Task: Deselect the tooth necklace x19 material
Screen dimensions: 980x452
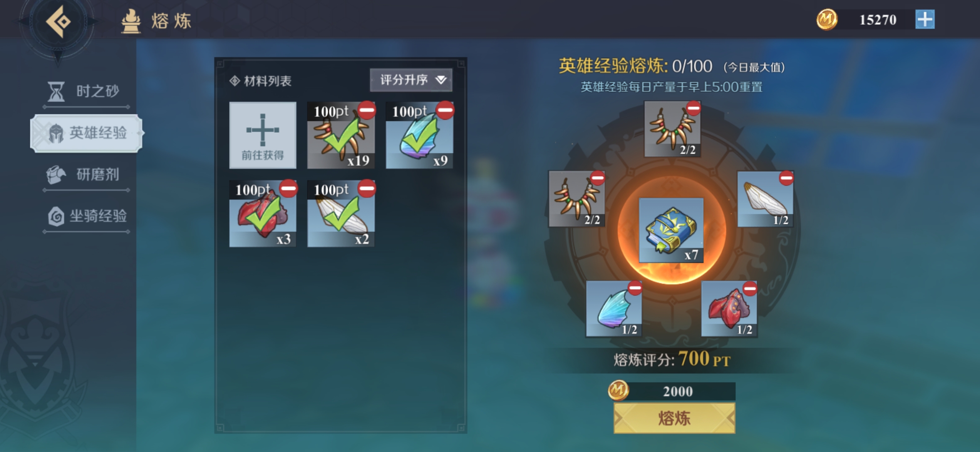Action: pyautogui.click(x=341, y=135)
